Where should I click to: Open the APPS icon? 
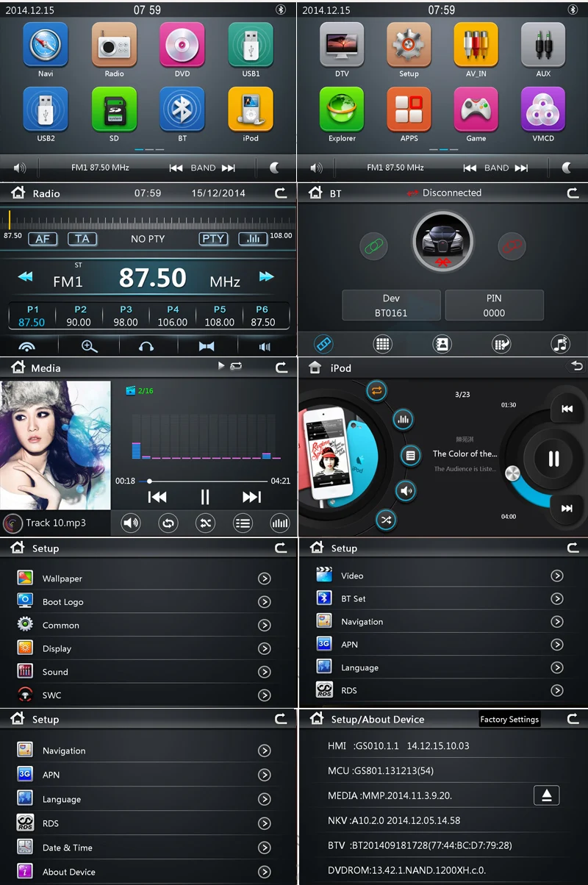click(409, 110)
